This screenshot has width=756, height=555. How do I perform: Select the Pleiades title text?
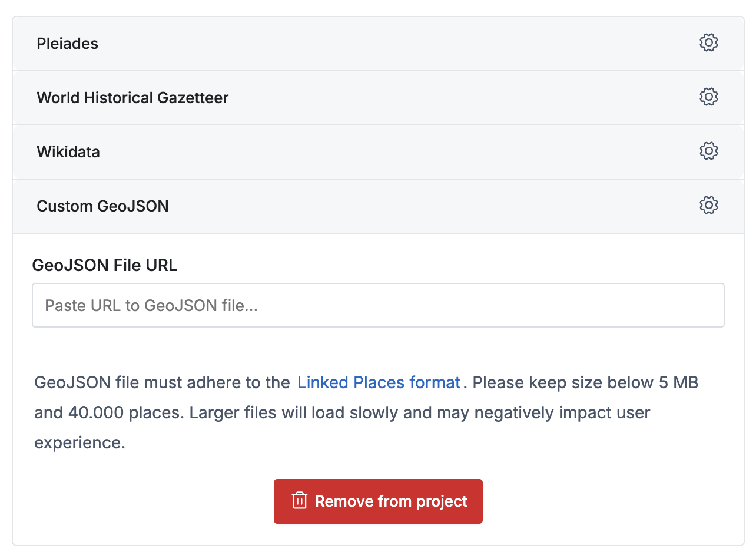click(x=67, y=44)
